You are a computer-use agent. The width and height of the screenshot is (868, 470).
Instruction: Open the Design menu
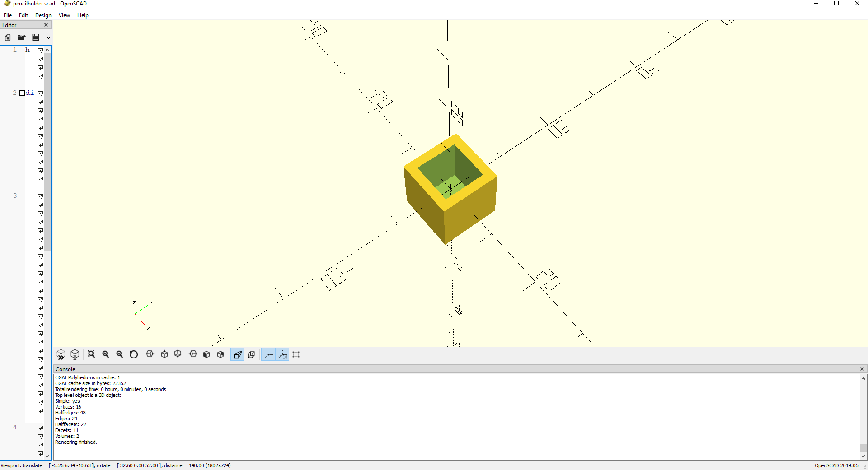43,15
